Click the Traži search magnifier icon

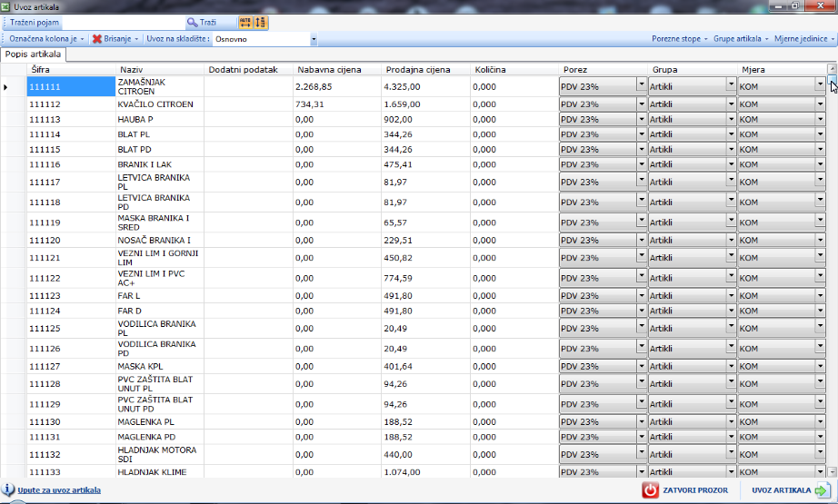192,23
